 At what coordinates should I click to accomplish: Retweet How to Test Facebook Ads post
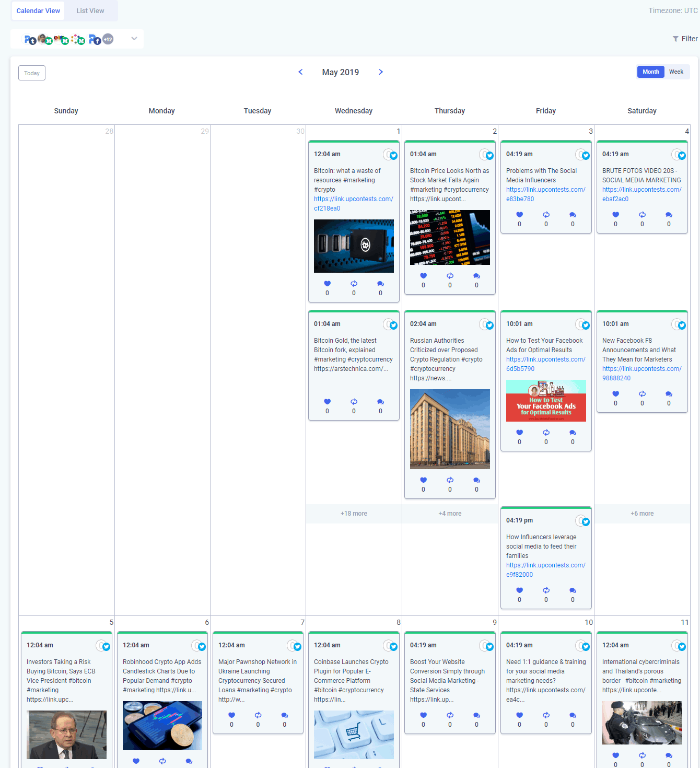pos(546,433)
